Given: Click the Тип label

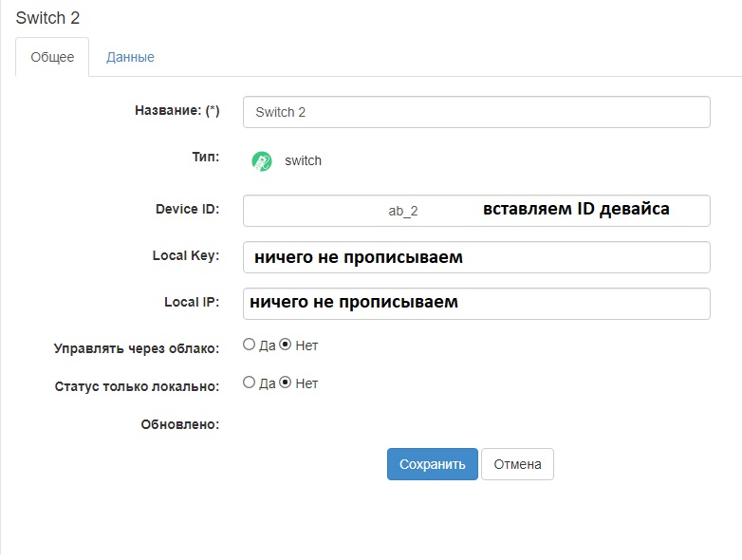Looking at the screenshot, I should pyautogui.click(x=206, y=157).
